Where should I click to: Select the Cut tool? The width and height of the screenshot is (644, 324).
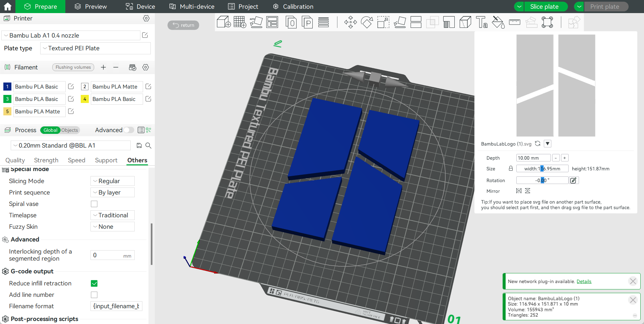416,22
